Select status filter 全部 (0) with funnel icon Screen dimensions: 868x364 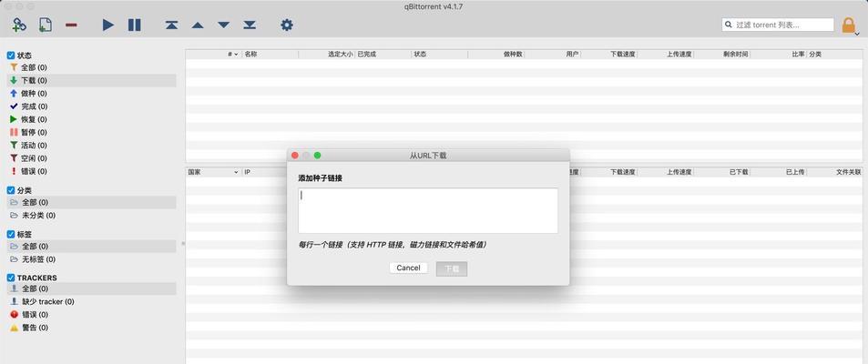tap(91, 67)
